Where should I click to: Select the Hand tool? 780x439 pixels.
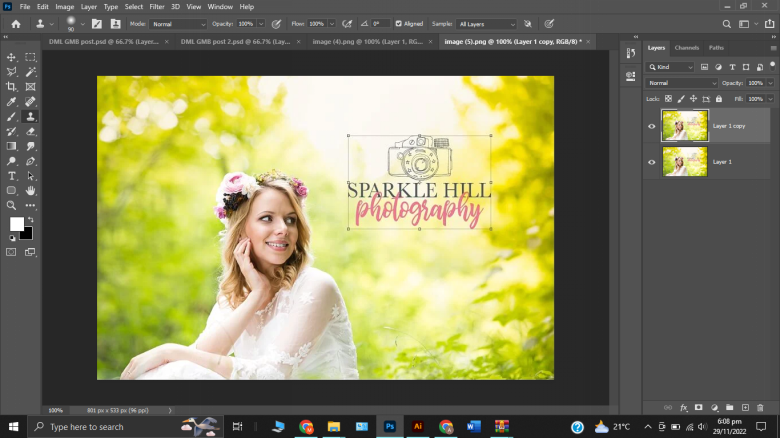(x=30, y=190)
